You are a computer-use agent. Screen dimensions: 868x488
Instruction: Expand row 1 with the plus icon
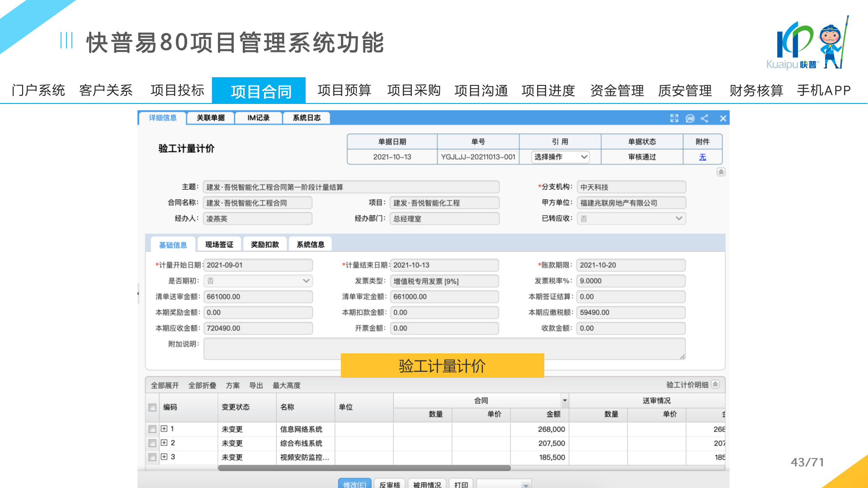coord(164,429)
